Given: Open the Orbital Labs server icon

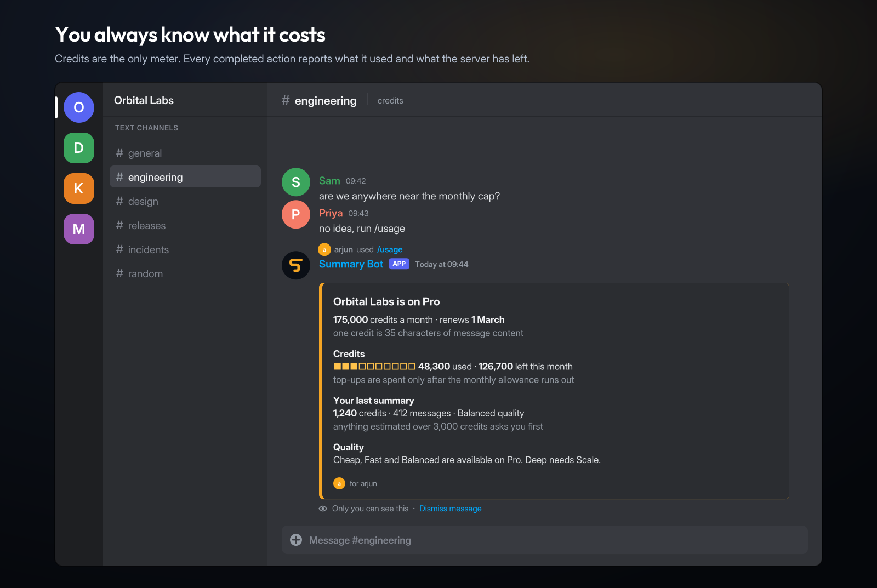Looking at the screenshot, I should (x=79, y=107).
